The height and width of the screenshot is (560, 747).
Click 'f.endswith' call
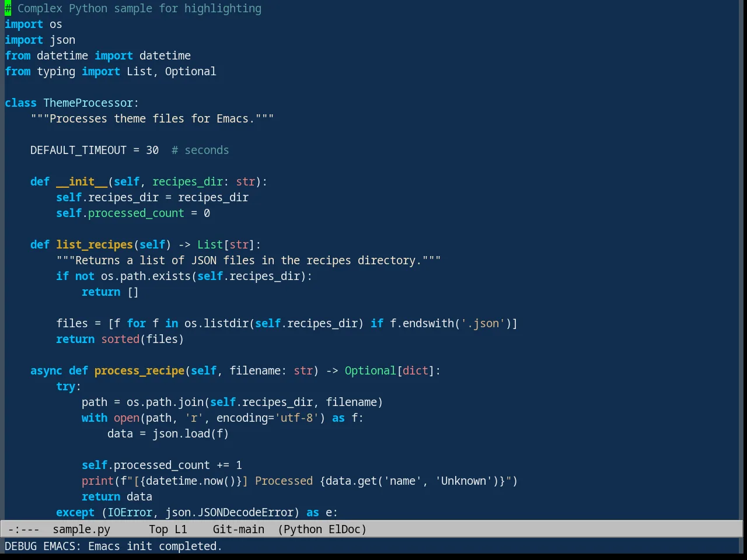[422, 323]
